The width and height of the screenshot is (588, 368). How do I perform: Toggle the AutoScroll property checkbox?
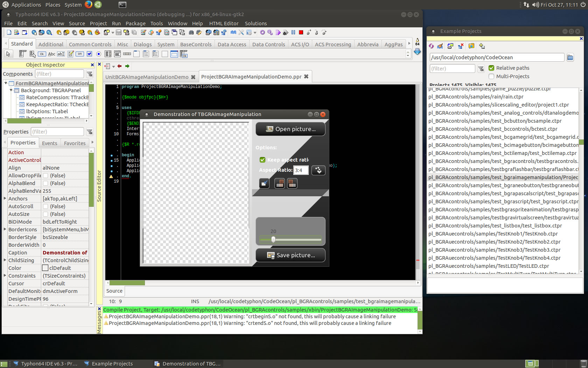pyautogui.click(x=45, y=206)
